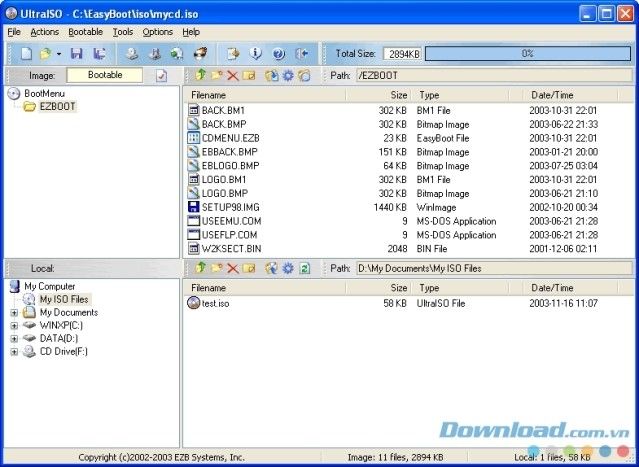
Task: Select My ISO Files in local tree
Action: 64,299
